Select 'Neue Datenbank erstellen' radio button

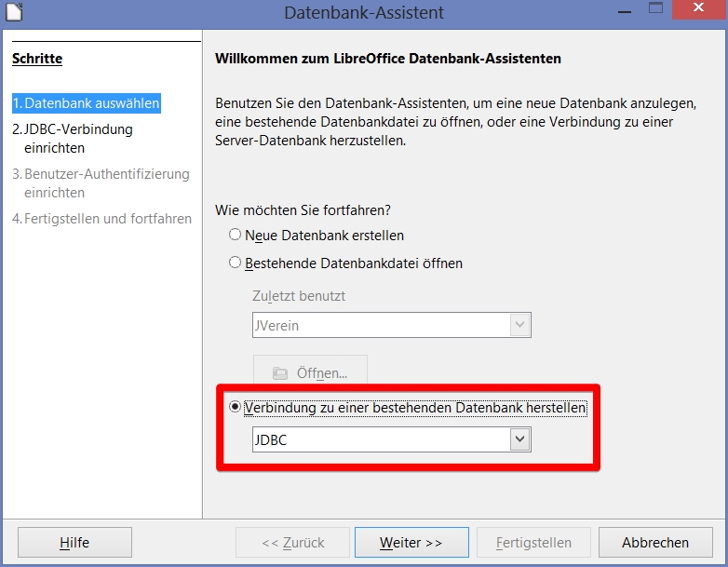pos(236,236)
